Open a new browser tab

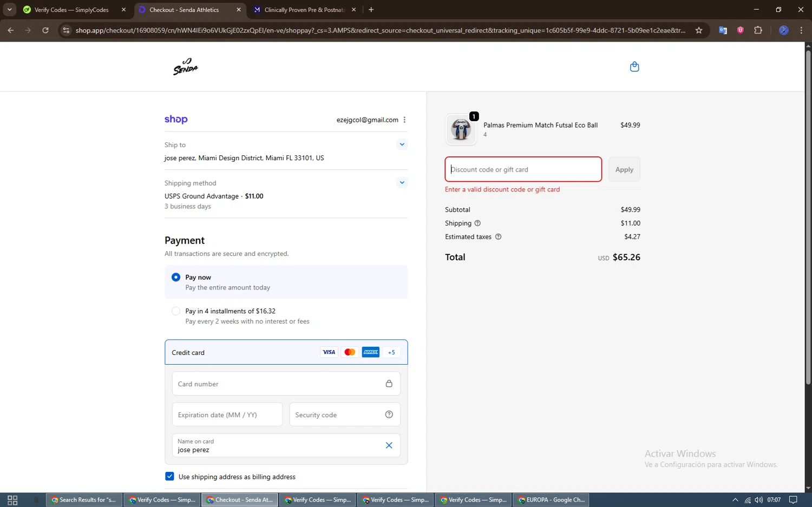371,10
